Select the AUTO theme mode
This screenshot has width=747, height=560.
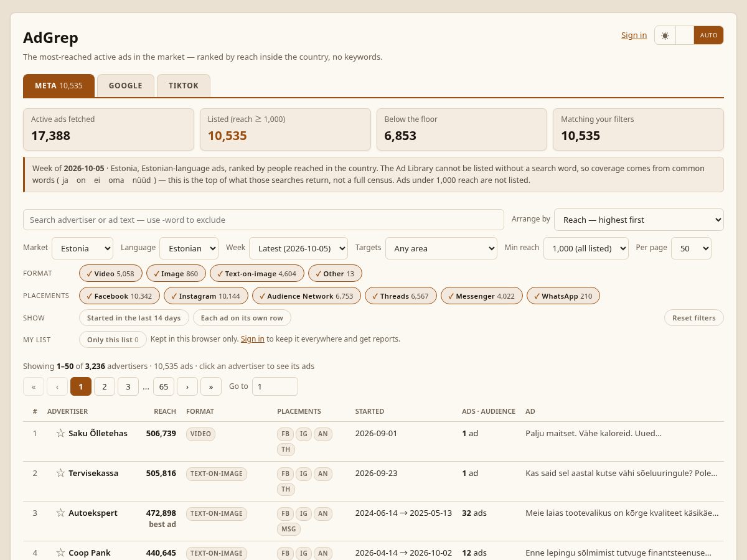708,35
